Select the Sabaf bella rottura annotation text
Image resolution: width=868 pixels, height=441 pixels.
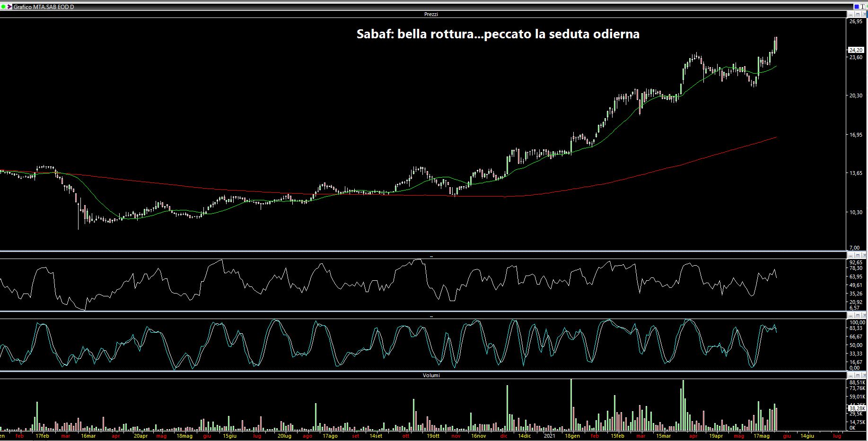click(x=498, y=34)
